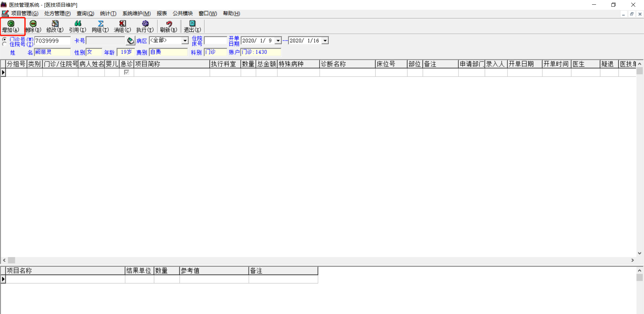
Task: Open the 帮助(H) menu
Action: pos(231,13)
